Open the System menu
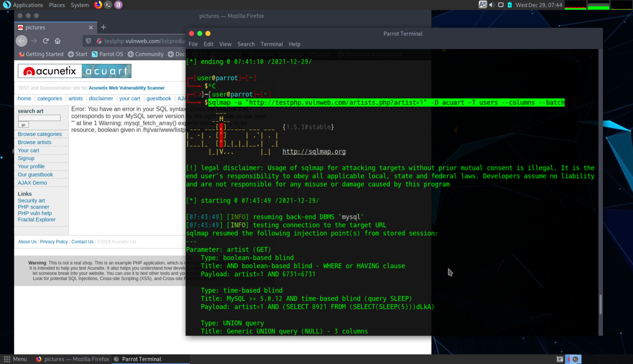 click(80, 5)
